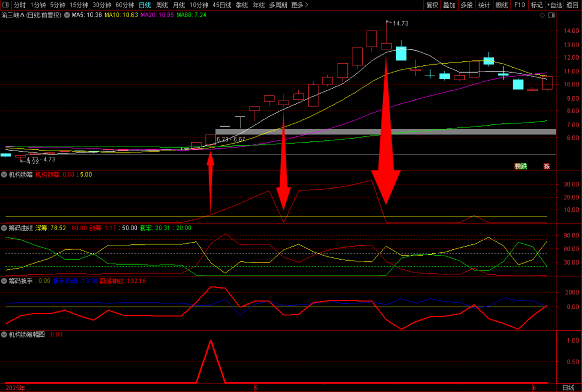Open the 机构锁筹幅图 indicator dropdown

click(4, 335)
